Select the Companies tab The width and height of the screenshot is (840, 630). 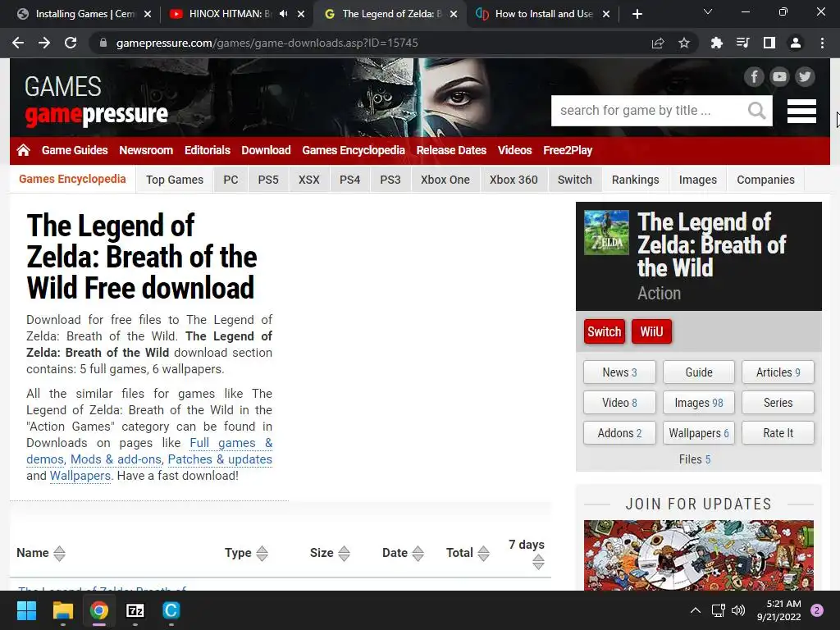pos(765,180)
